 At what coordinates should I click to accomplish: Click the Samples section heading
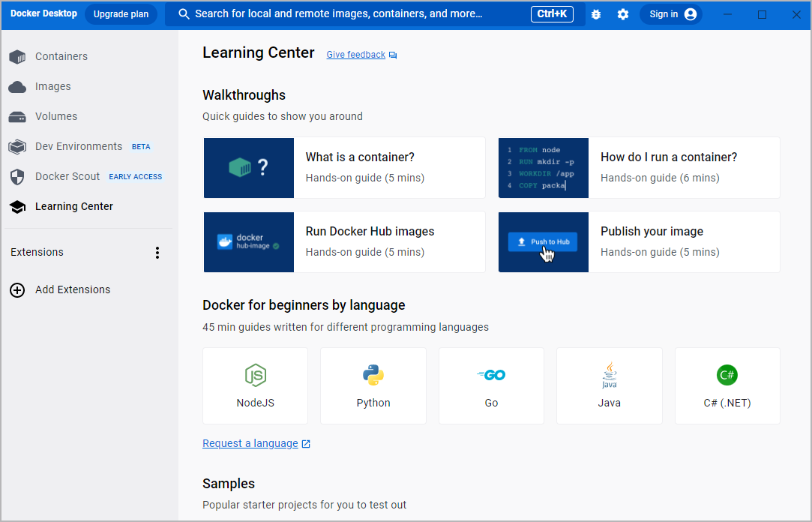[229, 484]
